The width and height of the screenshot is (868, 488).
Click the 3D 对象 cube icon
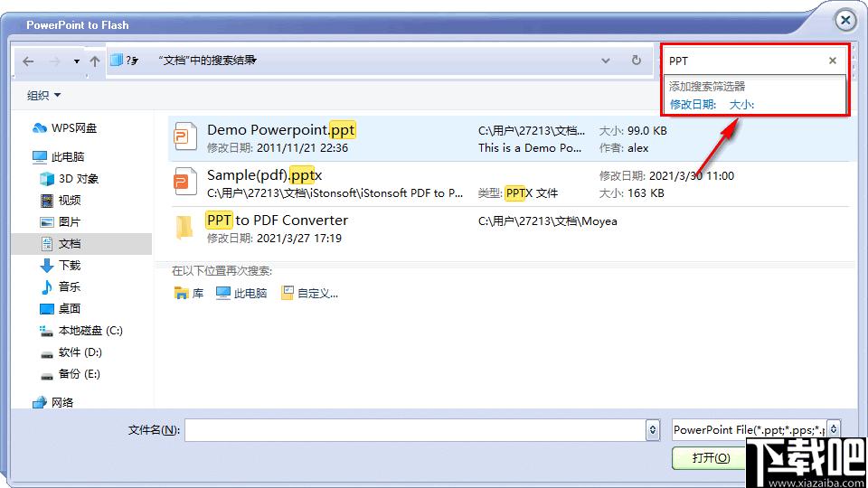[x=47, y=179]
